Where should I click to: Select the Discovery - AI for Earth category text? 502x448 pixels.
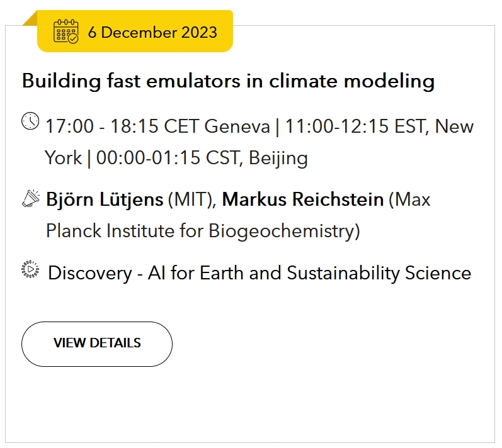[x=260, y=273]
